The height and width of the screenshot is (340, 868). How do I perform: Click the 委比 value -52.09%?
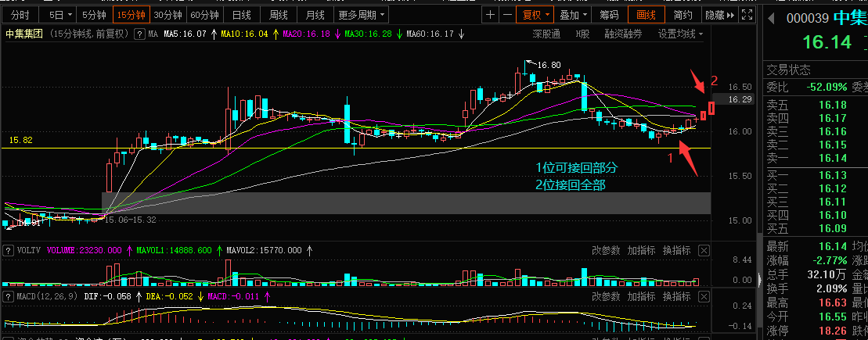827,88
